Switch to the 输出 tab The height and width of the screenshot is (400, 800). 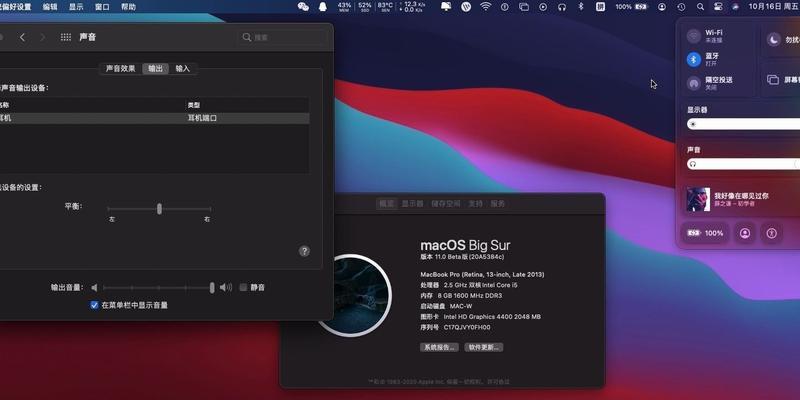[x=156, y=68]
